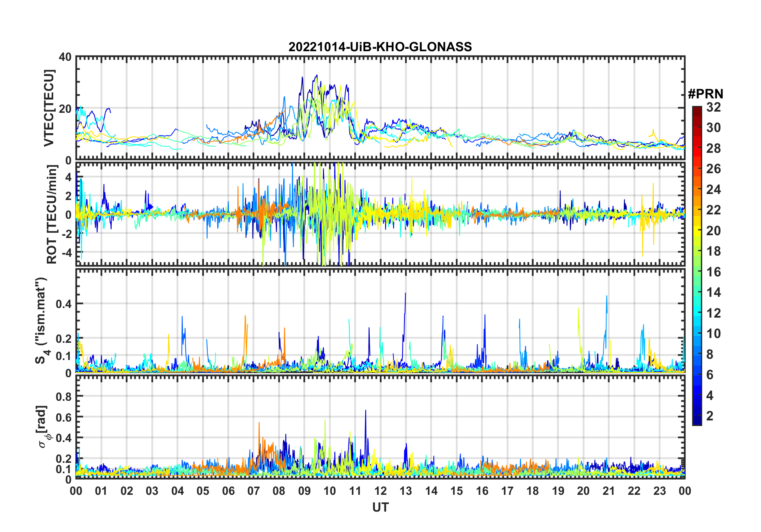
Task: Select the dark blue colorbar segment near 2
Action: tap(697, 416)
